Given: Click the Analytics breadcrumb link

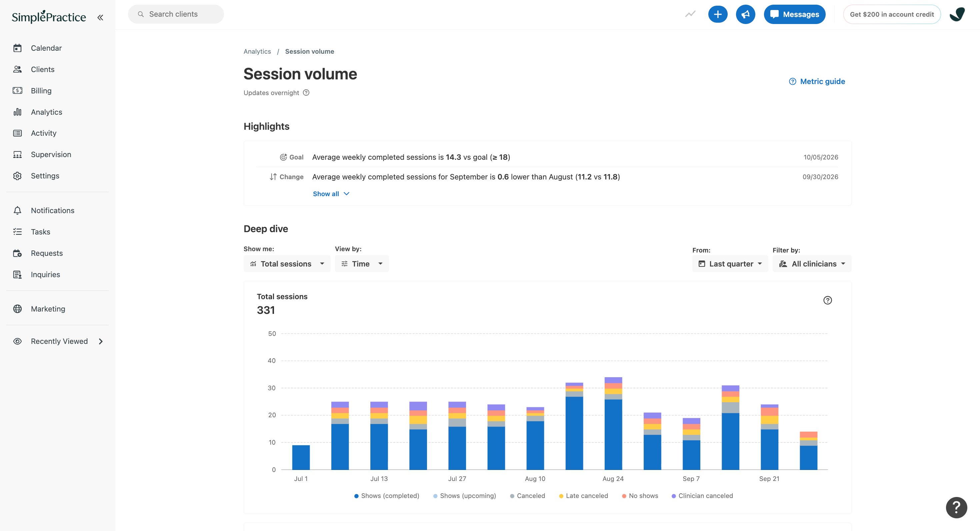Looking at the screenshot, I should click(257, 51).
